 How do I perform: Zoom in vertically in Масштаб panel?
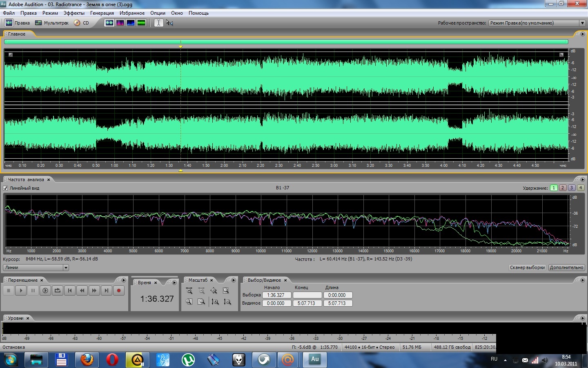[x=215, y=302]
